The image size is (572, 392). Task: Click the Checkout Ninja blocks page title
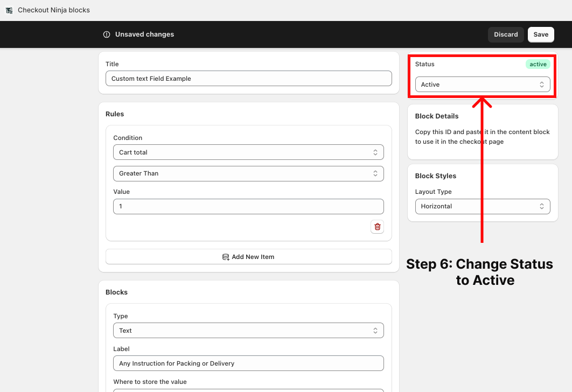click(54, 10)
